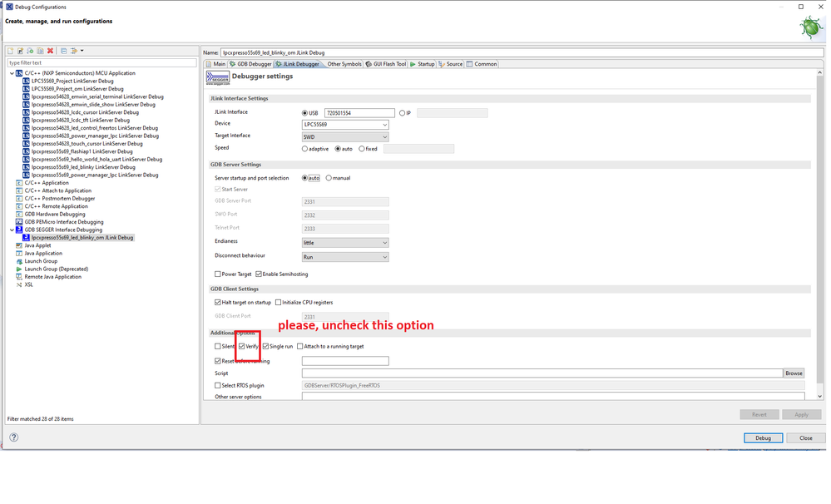Collapse C/C++ (NXP Semiconductors) MCU Application node
Viewport: 831px width, 504px height.
click(12, 73)
